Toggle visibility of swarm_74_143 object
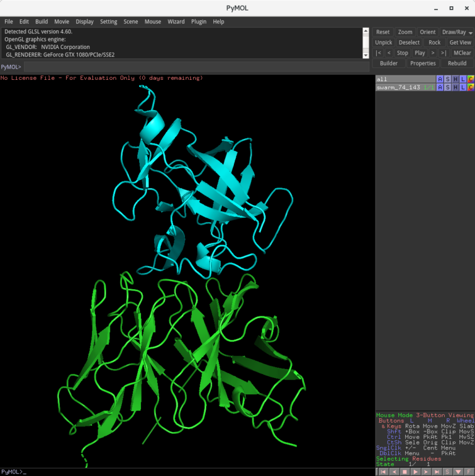This screenshot has height=476, width=475. pos(398,88)
